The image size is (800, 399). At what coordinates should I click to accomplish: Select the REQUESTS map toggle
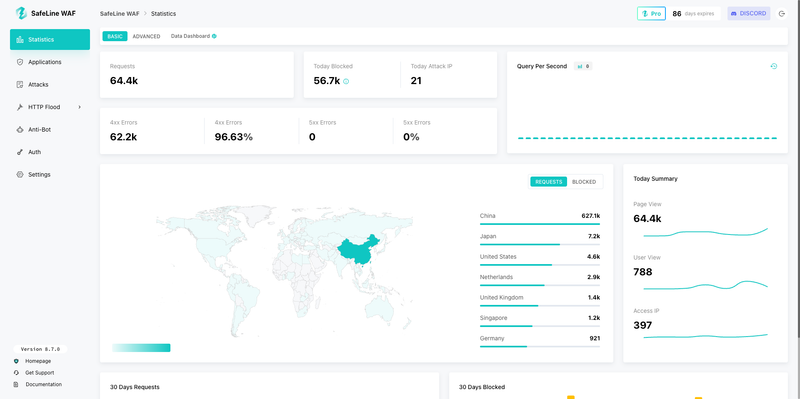pyautogui.click(x=548, y=182)
